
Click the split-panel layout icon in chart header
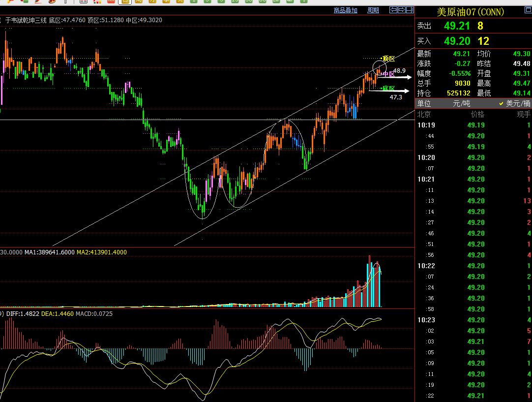[410, 10]
